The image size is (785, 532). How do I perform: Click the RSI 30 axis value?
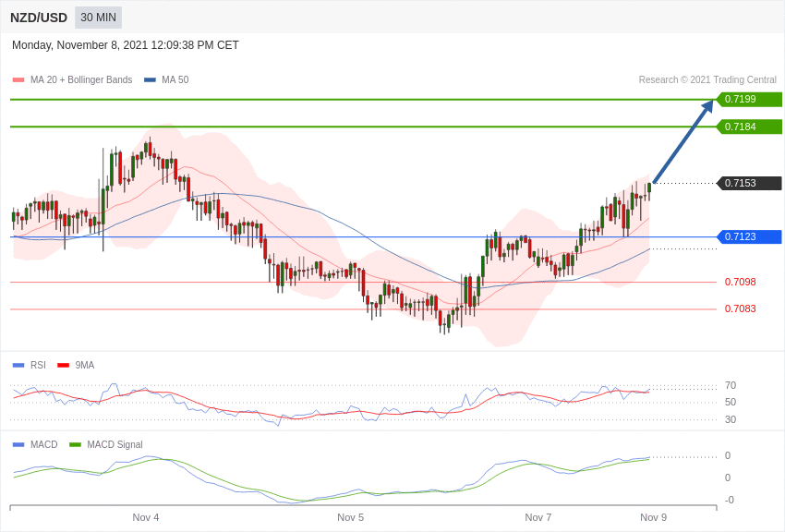click(731, 419)
